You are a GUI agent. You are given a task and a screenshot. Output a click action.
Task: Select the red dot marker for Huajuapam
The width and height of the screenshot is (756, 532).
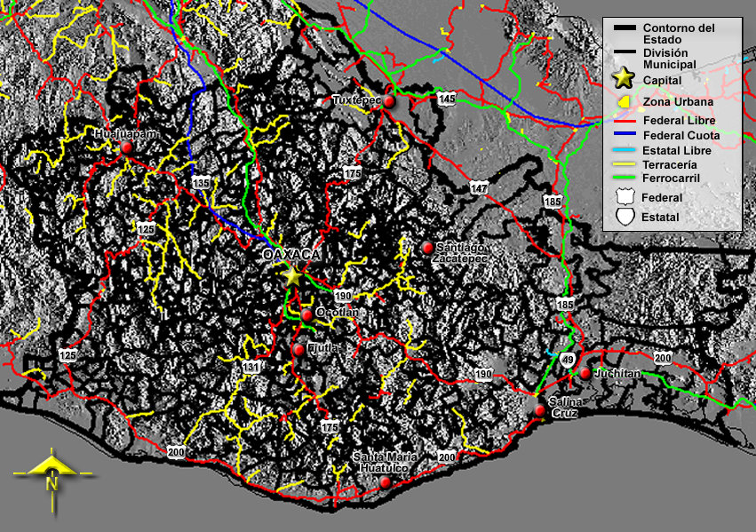127,147
